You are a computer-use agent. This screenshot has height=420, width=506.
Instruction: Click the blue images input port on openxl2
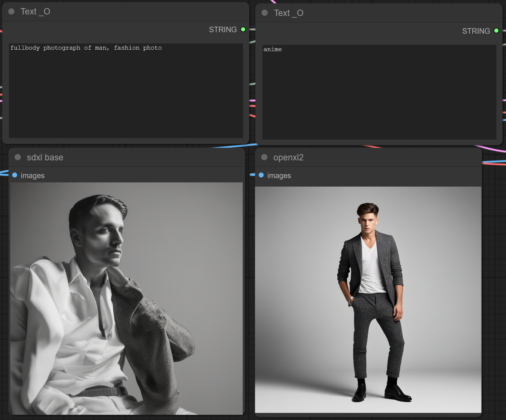pos(261,175)
